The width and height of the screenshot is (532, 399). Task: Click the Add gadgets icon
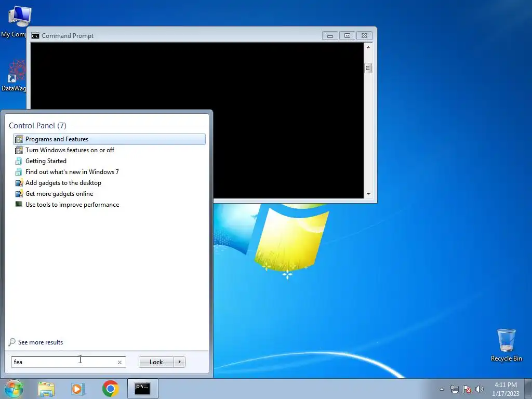[19, 182]
